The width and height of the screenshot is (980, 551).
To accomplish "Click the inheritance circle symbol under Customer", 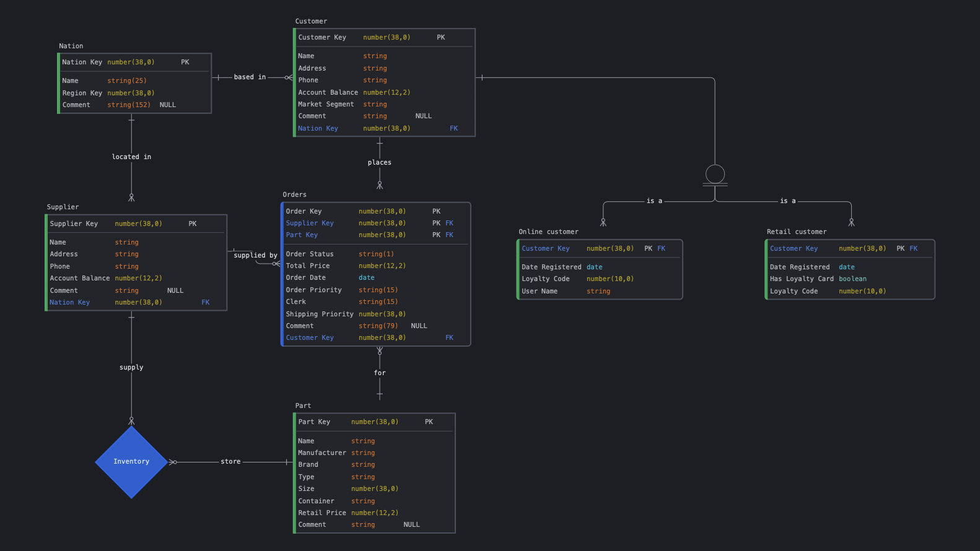I will click(715, 174).
